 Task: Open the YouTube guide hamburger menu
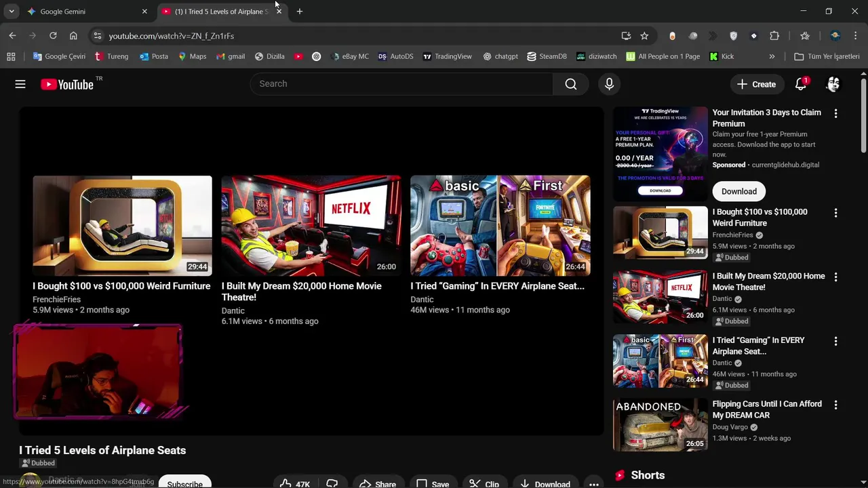pos(20,84)
